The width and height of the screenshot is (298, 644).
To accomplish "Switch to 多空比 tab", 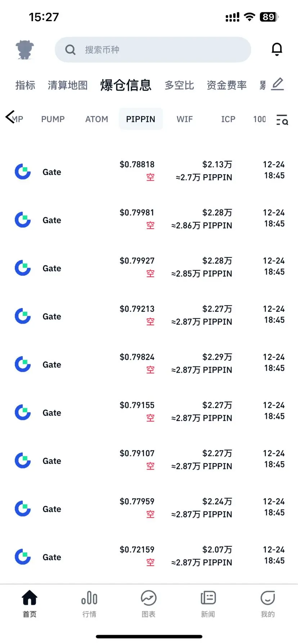I will tap(179, 85).
